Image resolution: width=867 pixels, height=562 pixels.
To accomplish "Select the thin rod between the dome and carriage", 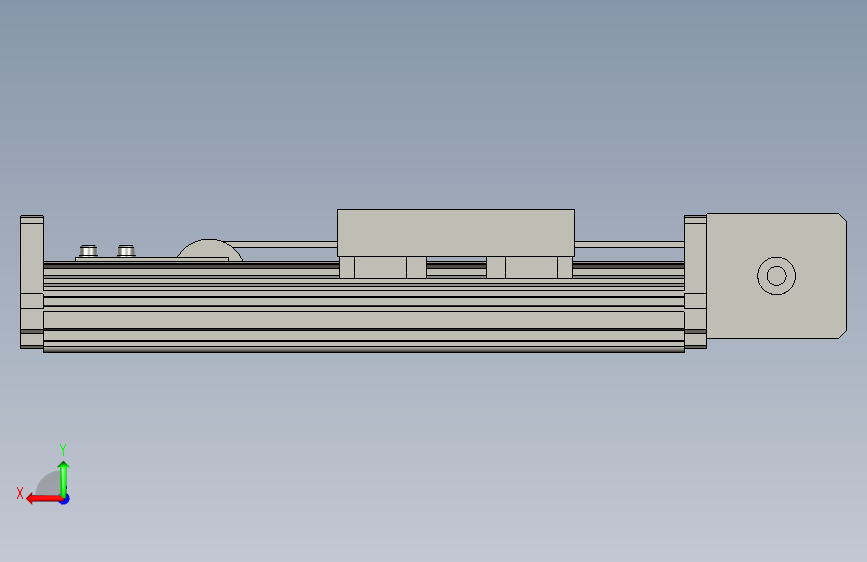I will click(x=282, y=244).
